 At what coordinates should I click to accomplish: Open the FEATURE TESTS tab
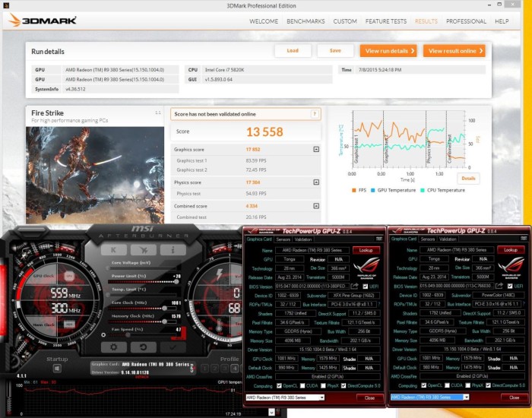click(386, 21)
